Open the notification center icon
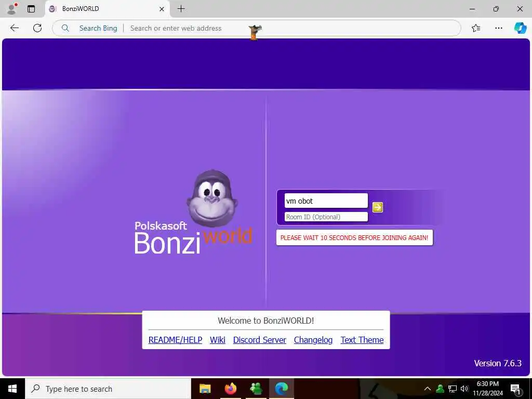Image resolution: width=532 pixels, height=399 pixels. click(x=515, y=389)
